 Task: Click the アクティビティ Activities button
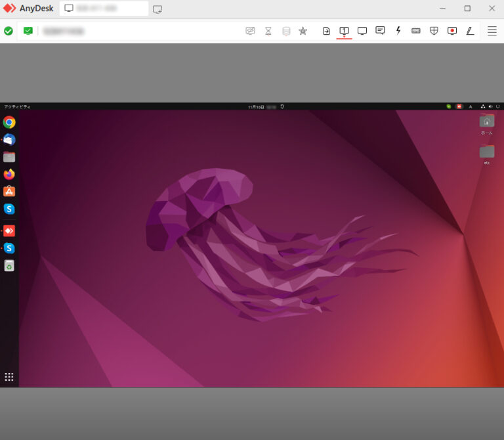pos(17,107)
